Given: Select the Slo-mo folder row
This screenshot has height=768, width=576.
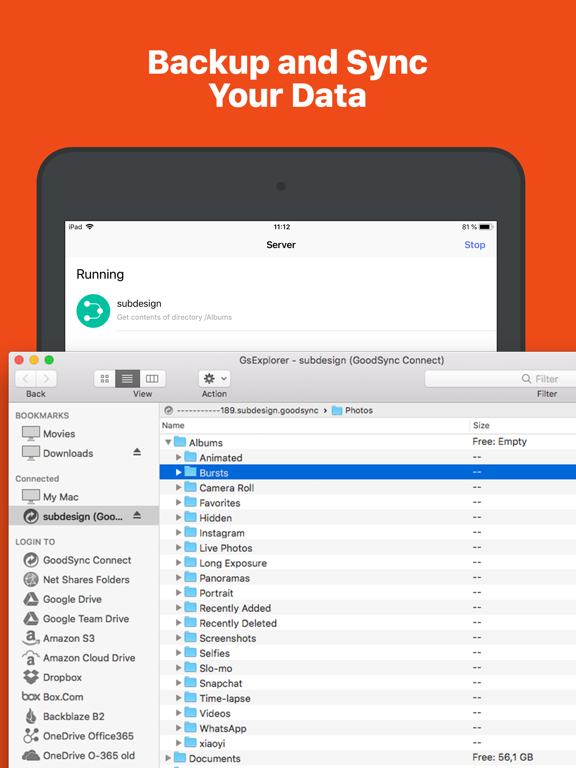Looking at the screenshot, I should coord(368,668).
